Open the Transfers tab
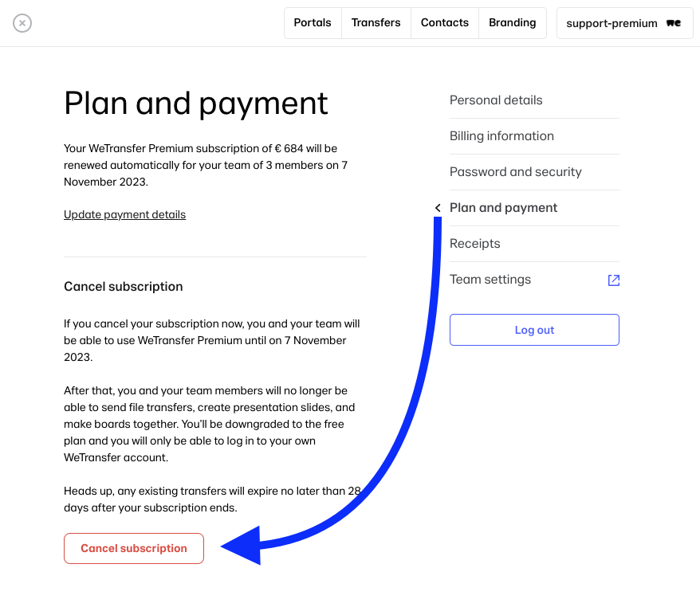 [376, 22]
